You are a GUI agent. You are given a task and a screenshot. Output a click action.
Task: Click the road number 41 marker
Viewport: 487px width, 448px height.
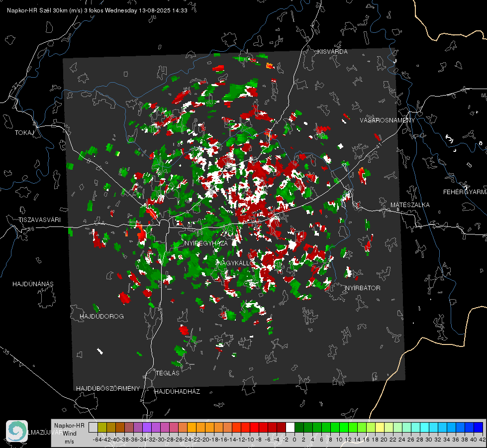[379, 145]
